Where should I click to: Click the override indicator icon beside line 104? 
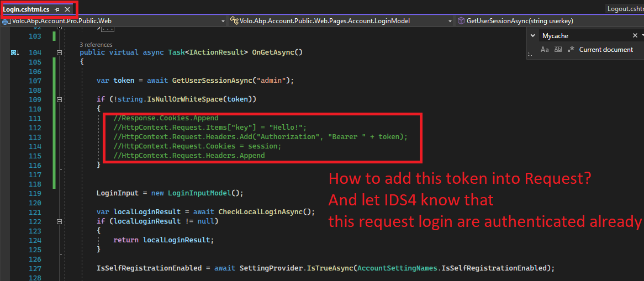pyautogui.click(x=15, y=52)
